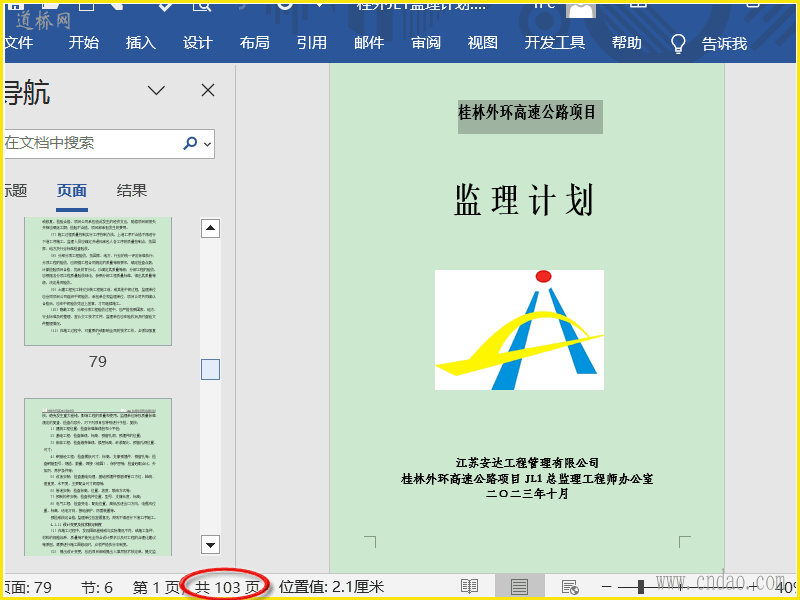Image resolution: width=800 pixels, height=600 pixels.
Task: Click the 监理计划 heading
Action: coord(524,200)
